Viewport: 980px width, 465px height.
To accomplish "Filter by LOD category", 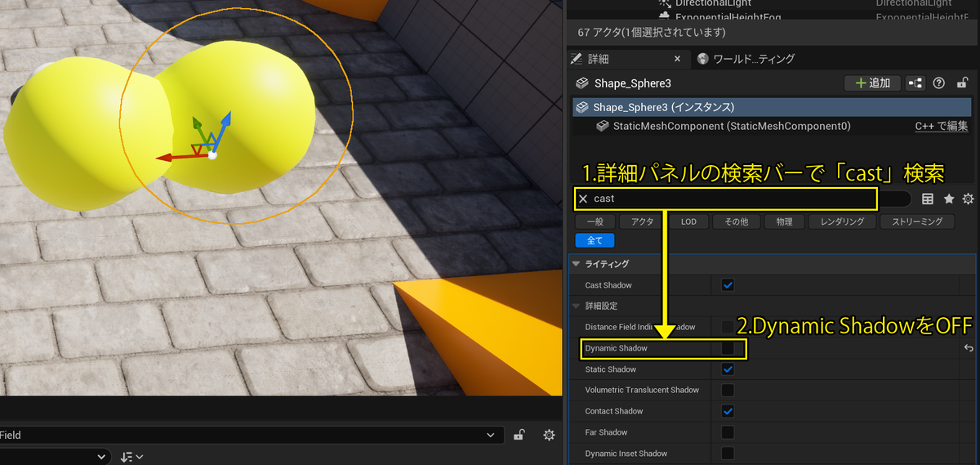I will pos(688,221).
